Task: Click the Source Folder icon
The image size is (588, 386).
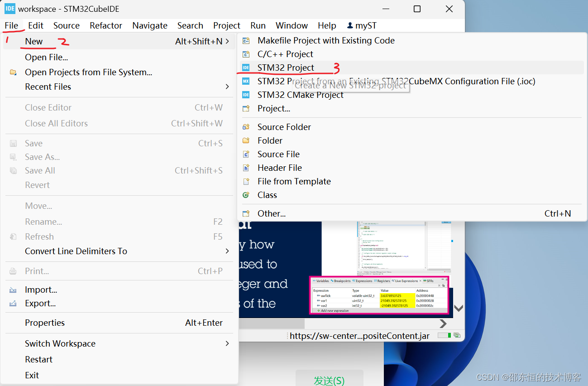Action: (x=246, y=127)
